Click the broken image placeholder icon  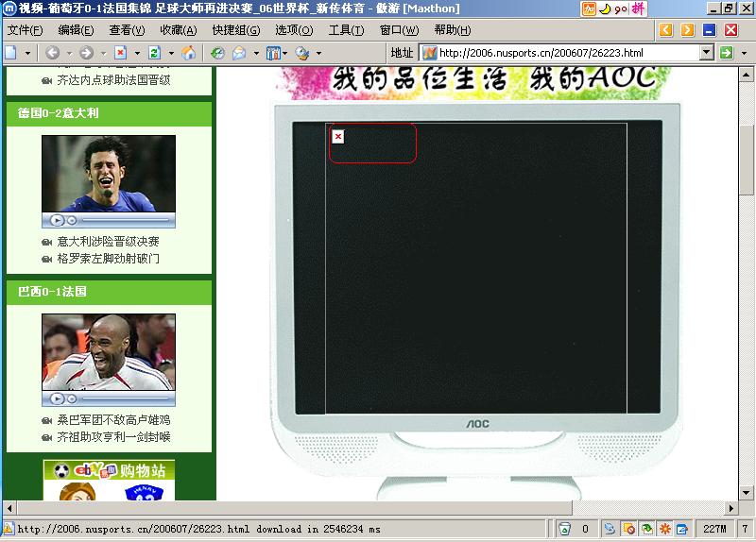click(338, 137)
